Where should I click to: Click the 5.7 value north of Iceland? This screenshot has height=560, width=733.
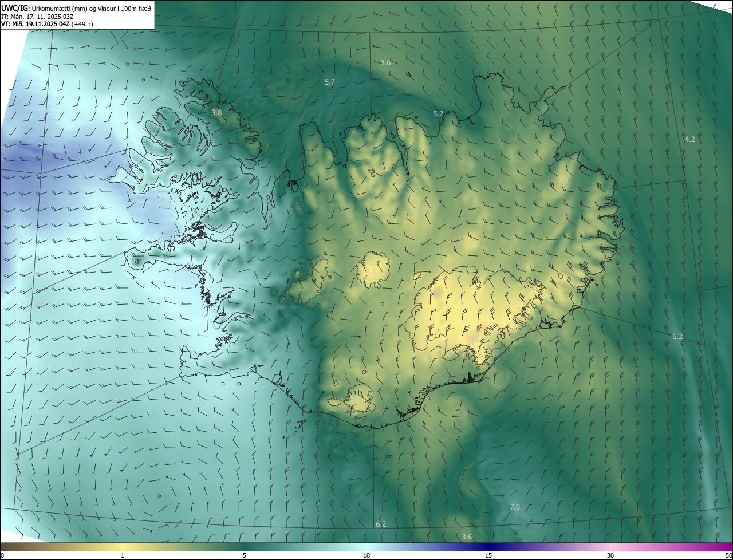[330, 82]
